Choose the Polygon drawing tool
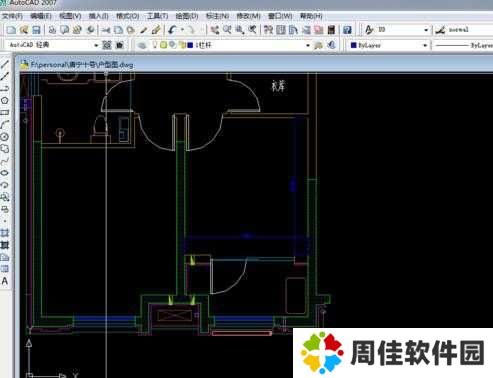Viewport: 493px width, 378px height. (x=5, y=100)
